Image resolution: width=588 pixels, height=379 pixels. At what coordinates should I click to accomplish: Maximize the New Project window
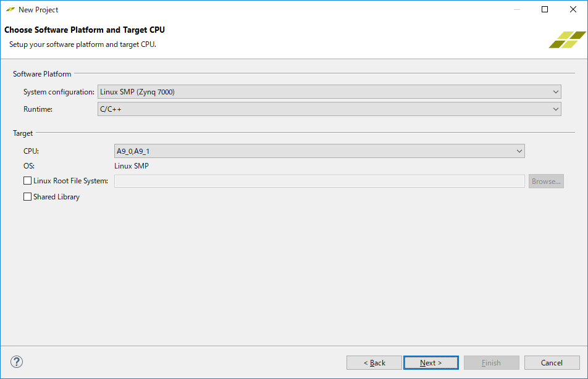(x=544, y=9)
